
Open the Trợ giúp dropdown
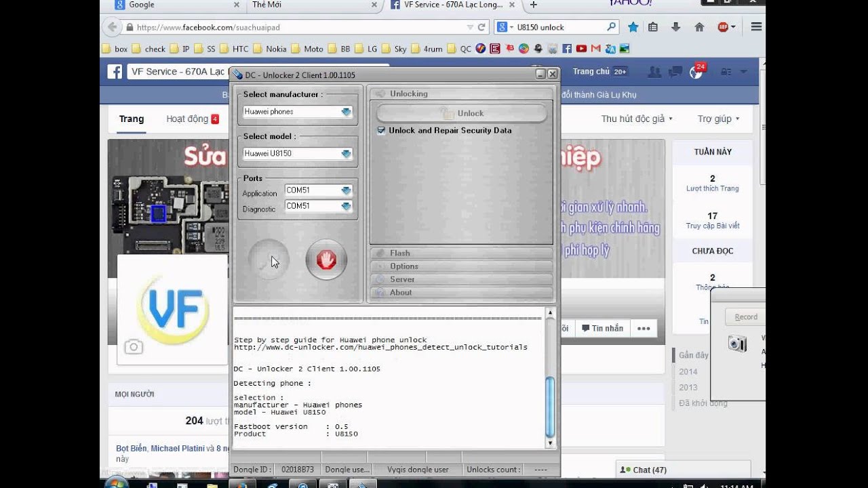pyautogui.click(x=719, y=119)
